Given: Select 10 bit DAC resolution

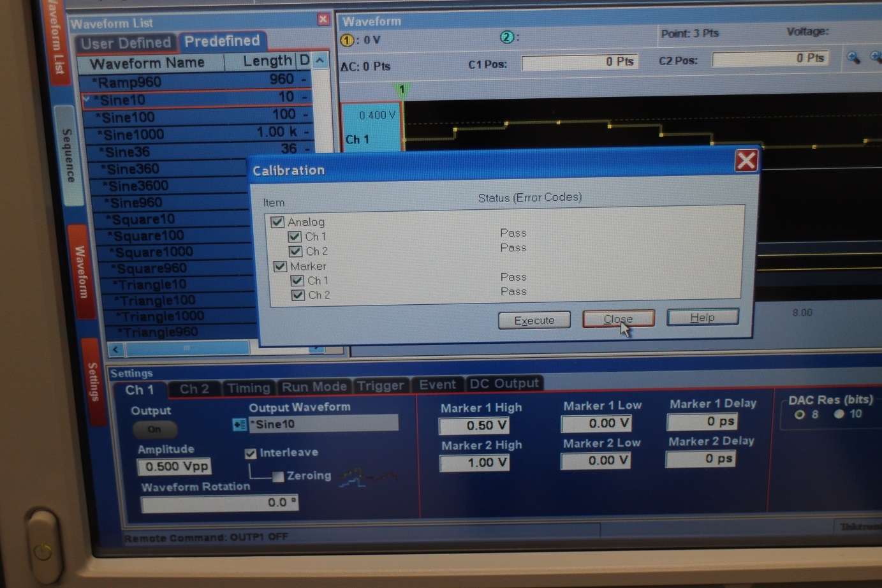Looking at the screenshot, I should click(839, 414).
